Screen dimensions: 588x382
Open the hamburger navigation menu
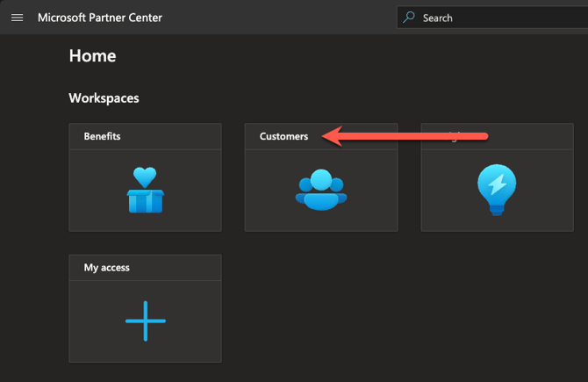(18, 18)
